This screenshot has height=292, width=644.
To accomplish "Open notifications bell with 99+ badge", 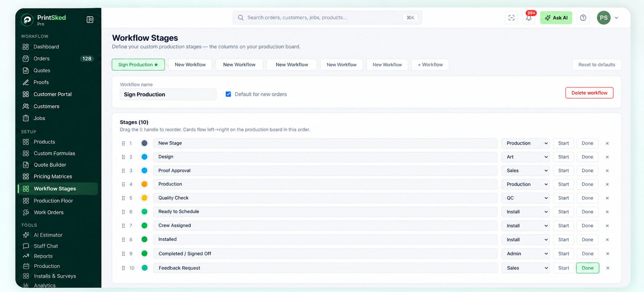I will pos(529,18).
